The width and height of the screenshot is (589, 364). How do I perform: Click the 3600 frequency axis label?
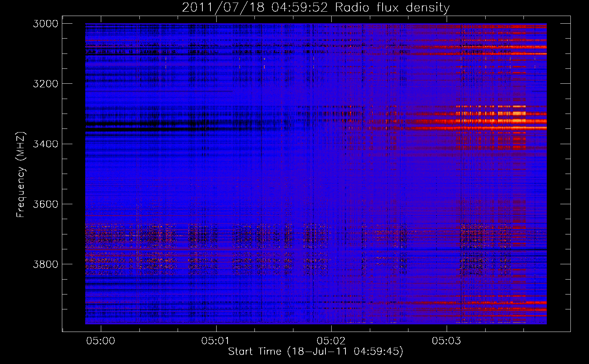(x=46, y=204)
